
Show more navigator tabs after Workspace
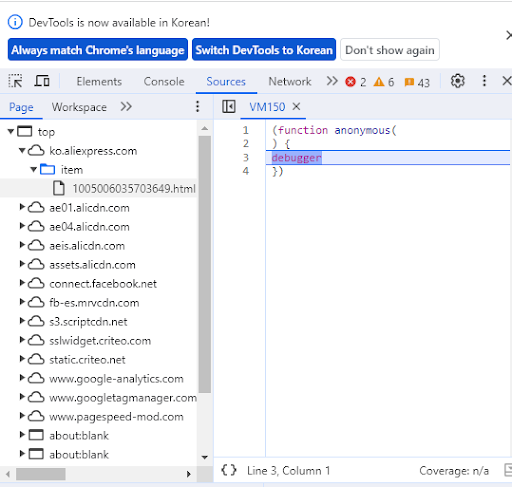pos(126,107)
